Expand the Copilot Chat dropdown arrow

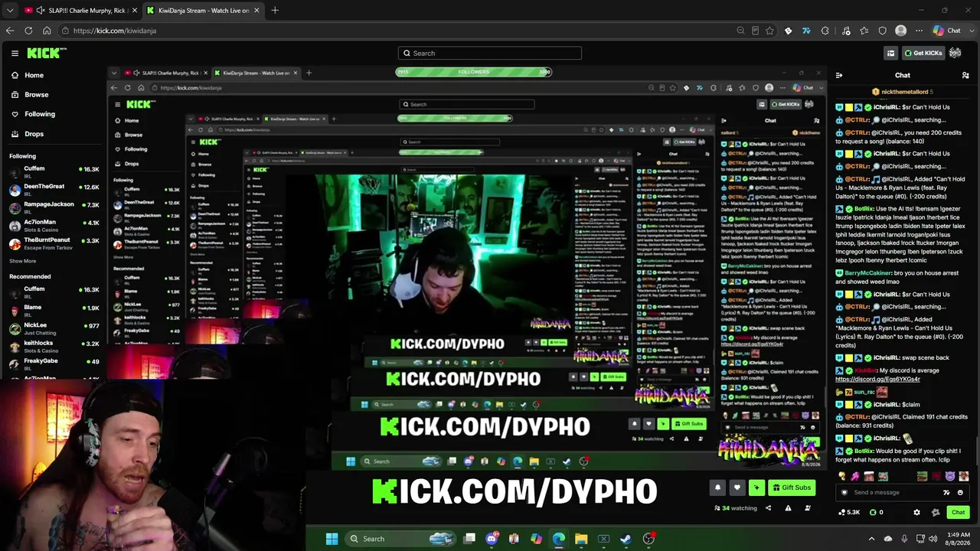pos(971,31)
